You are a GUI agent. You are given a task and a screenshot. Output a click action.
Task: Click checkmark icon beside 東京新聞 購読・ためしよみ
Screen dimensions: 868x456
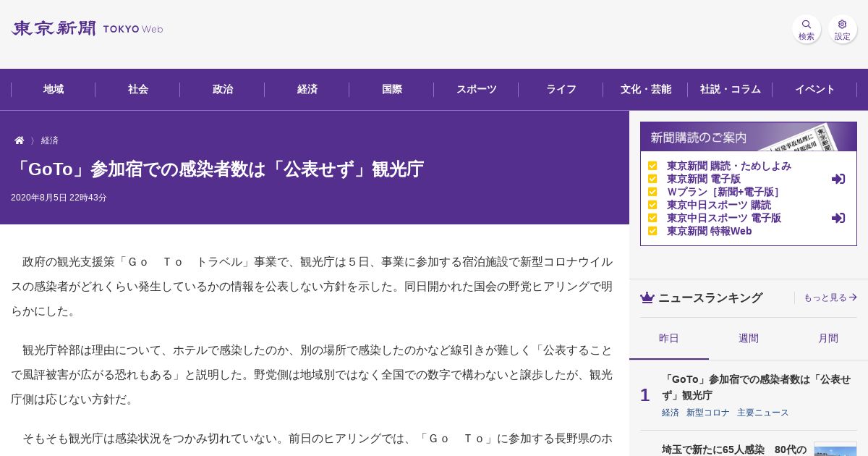[x=652, y=166]
